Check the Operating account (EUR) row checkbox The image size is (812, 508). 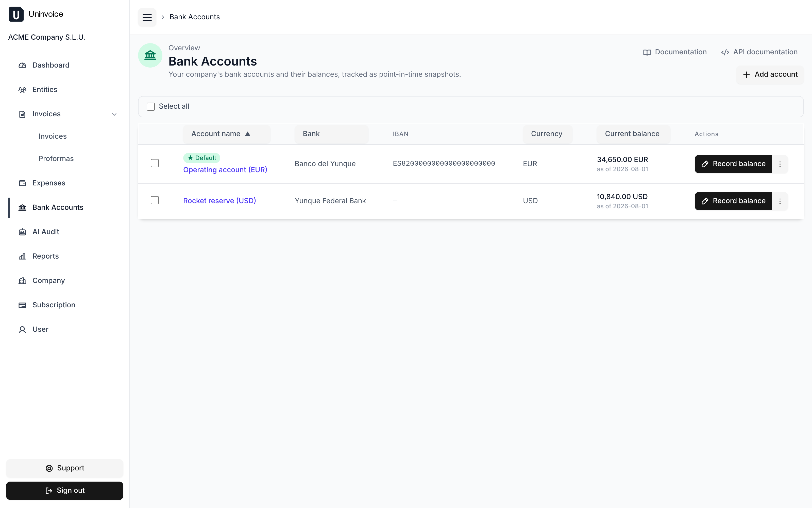(x=155, y=163)
